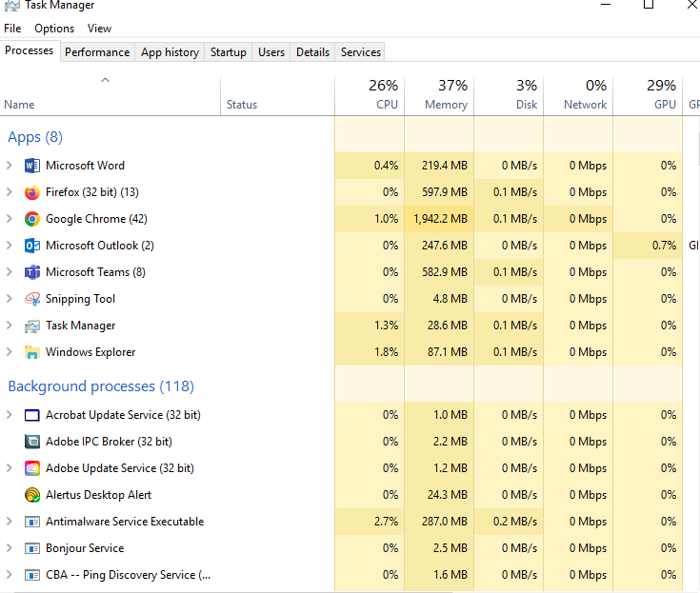700x593 pixels.
Task: Open the View menu
Action: pyautogui.click(x=99, y=29)
